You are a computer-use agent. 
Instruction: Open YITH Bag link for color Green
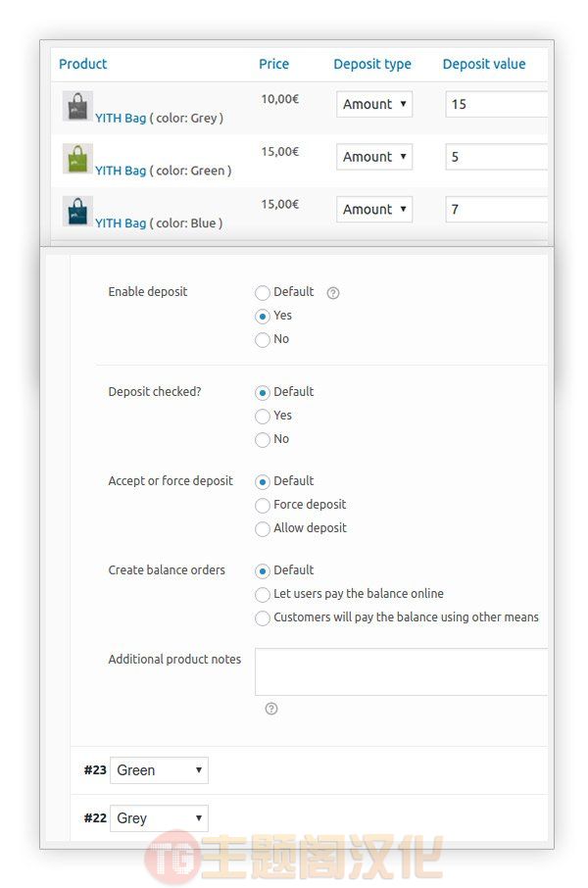121,171
